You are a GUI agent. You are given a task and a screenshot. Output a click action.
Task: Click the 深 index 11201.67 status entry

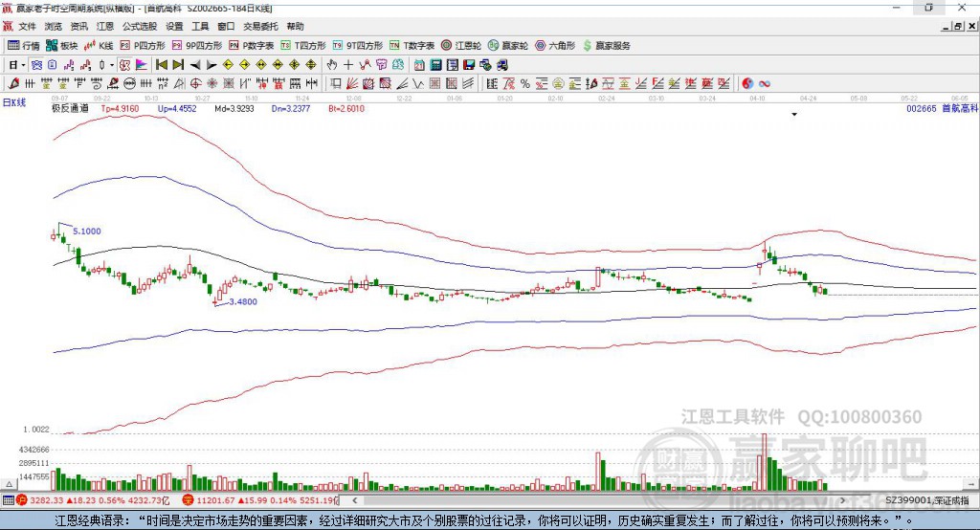click(x=259, y=500)
